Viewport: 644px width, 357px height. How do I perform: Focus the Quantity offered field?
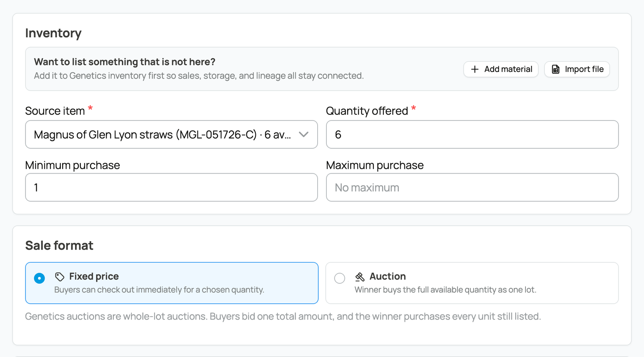[x=472, y=134]
